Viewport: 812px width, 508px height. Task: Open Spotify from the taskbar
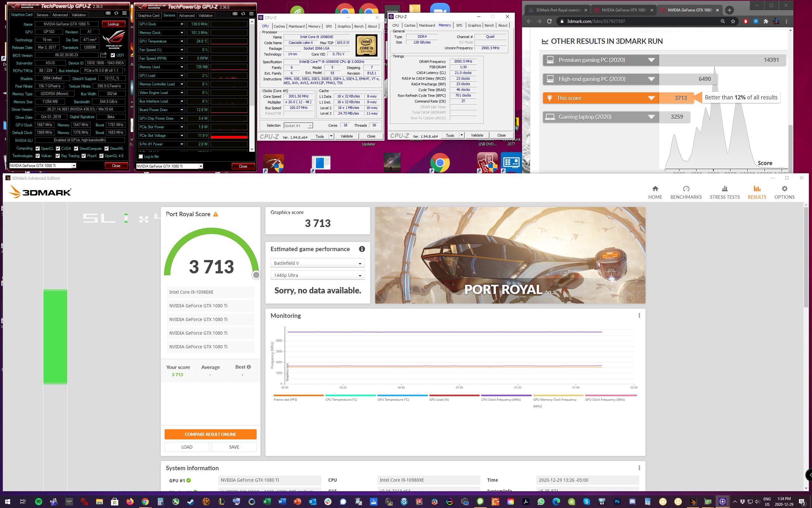(39, 502)
